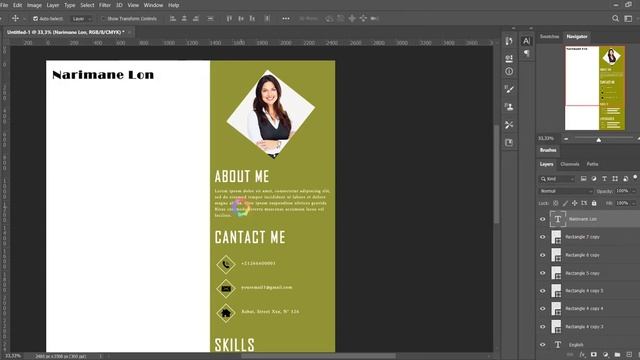Image resolution: width=640 pixels, height=360 pixels.
Task: Create a new layer icon
Action: (629, 355)
